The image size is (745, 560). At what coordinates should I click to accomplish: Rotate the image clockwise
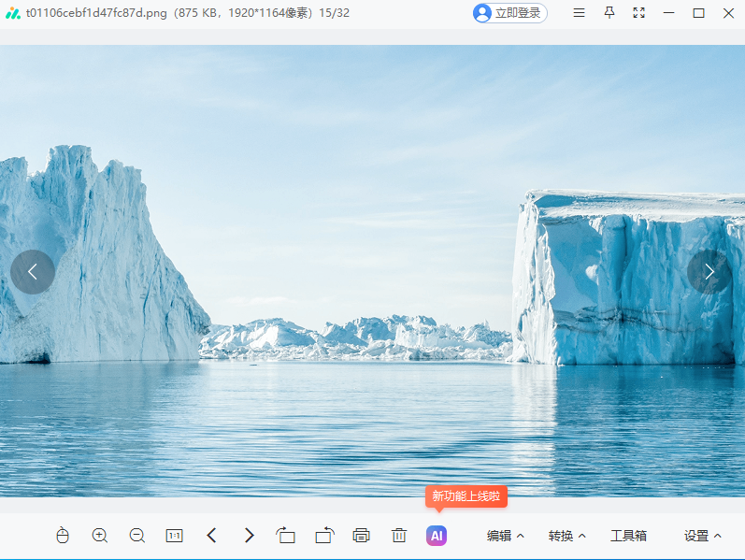[x=324, y=536]
